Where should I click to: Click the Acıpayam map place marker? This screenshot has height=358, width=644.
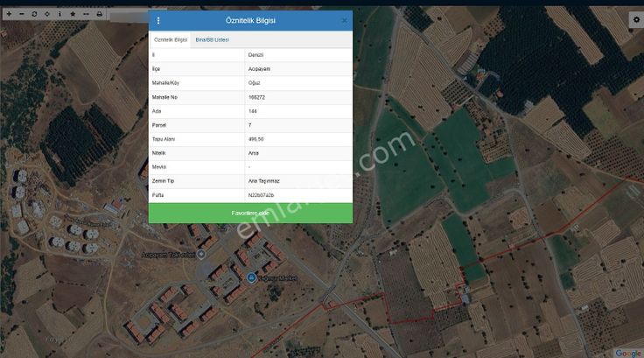coord(202,254)
